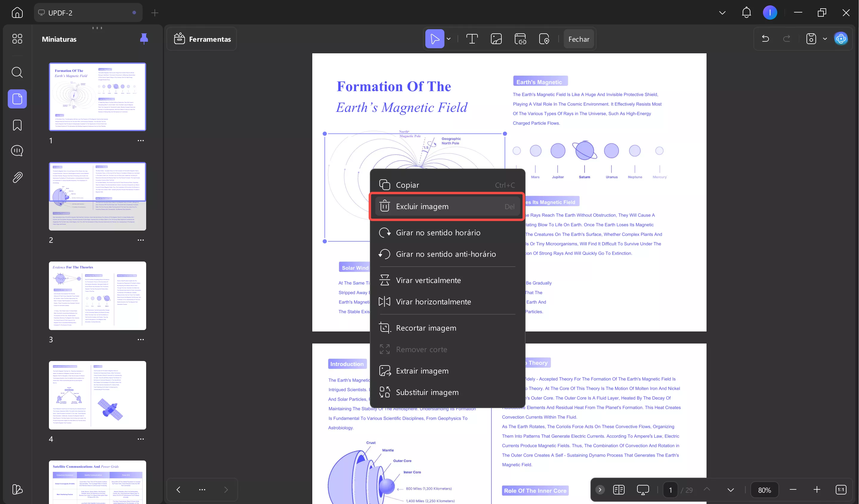
Task: Select page 3 thumbnail
Action: point(98,295)
